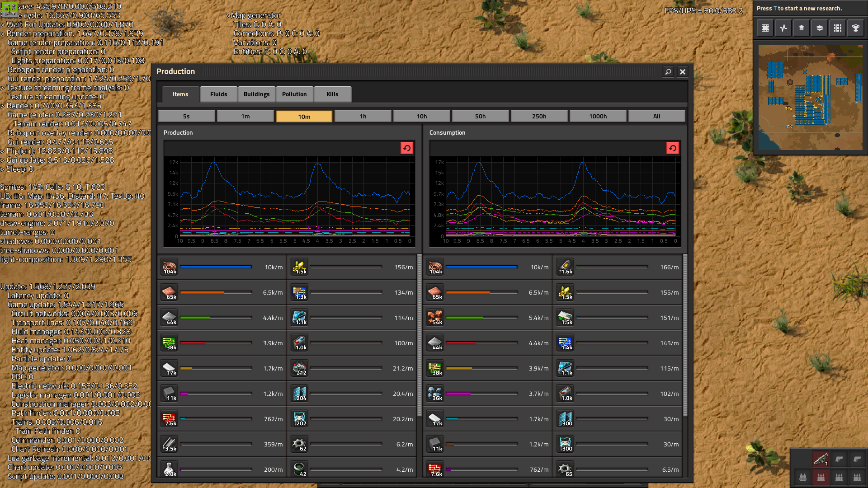Open the achievements trophy shortcut
The width and height of the screenshot is (868, 488).
click(x=856, y=28)
